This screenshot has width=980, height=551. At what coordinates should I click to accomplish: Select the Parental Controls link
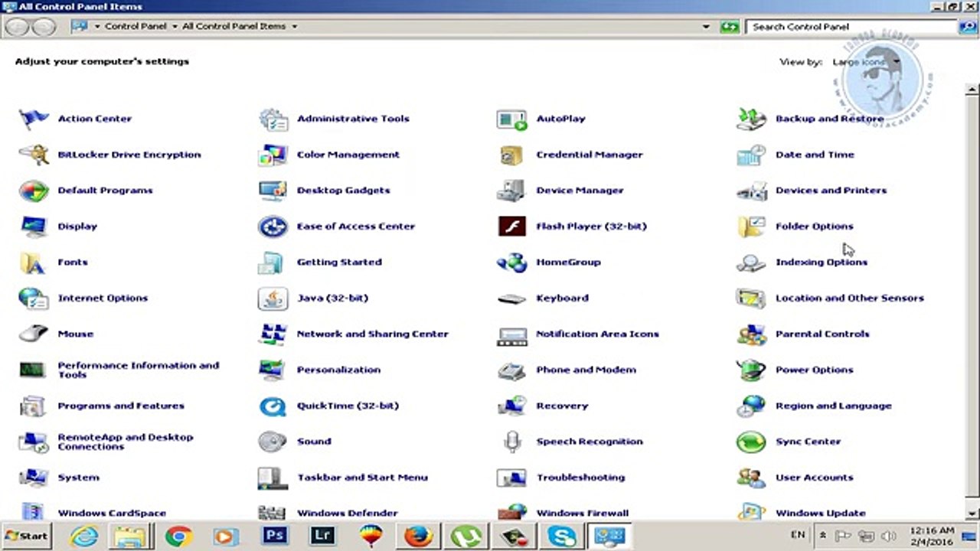[x=822, y=334]
